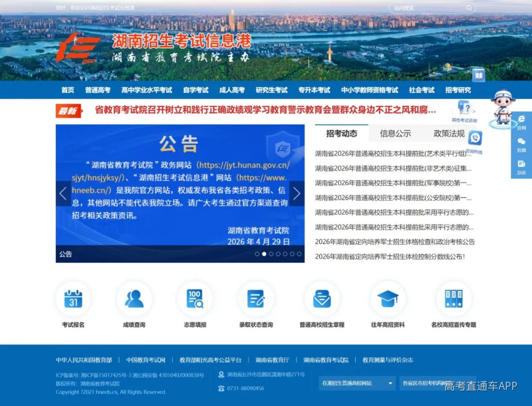Open the 招考研究 menu
Image resolution: width=532 pixels, height=406 pixels.
coord(458,90)
